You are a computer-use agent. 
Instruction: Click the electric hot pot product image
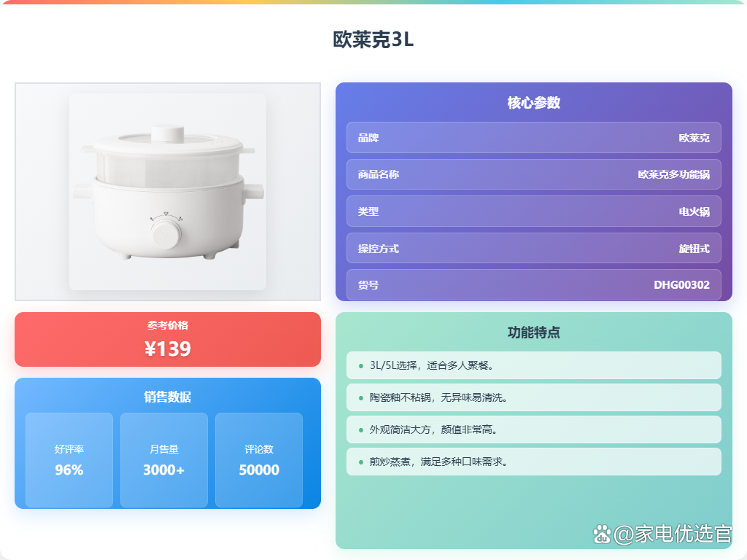pos(168,192)
